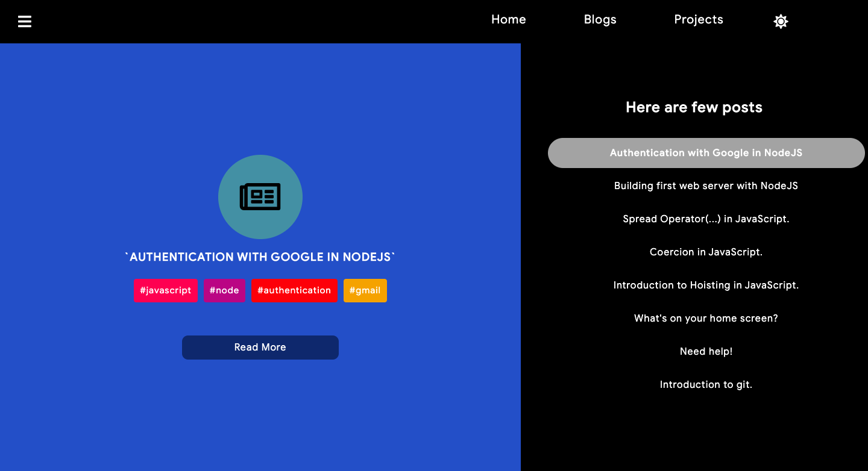The height and width of the screenshot is (471, 868).
Task: Click the AUTHENTICATION WITH GOOGLE IN NODEJS title
Action: pyautogui.click(x=260, y=257)
